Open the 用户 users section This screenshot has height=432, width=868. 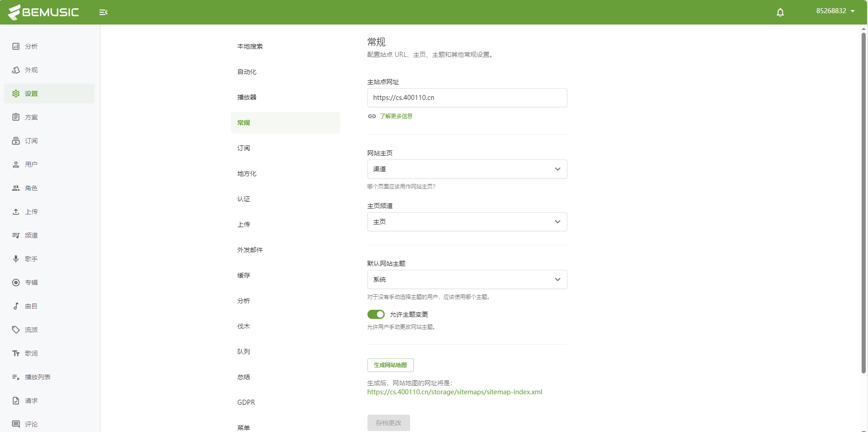pyautogui.click(x=16, y=164)
